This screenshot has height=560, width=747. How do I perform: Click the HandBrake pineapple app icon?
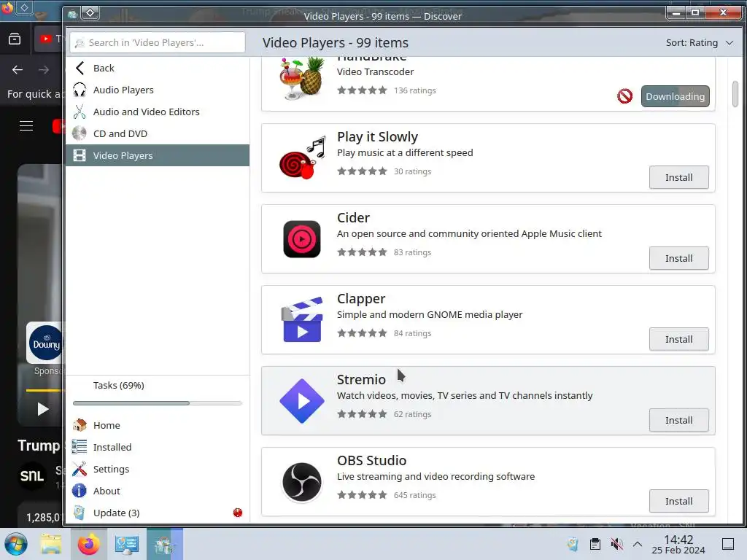coord(302,79)
